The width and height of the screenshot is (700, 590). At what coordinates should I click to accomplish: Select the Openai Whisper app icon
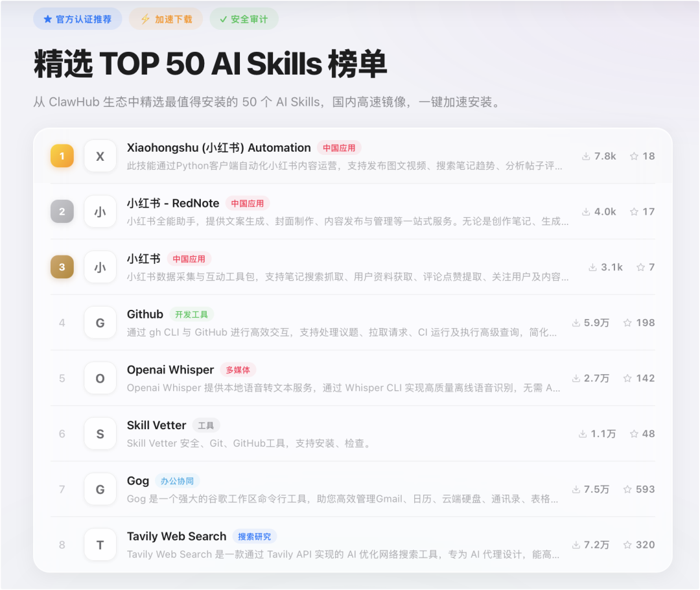point(100,378)
